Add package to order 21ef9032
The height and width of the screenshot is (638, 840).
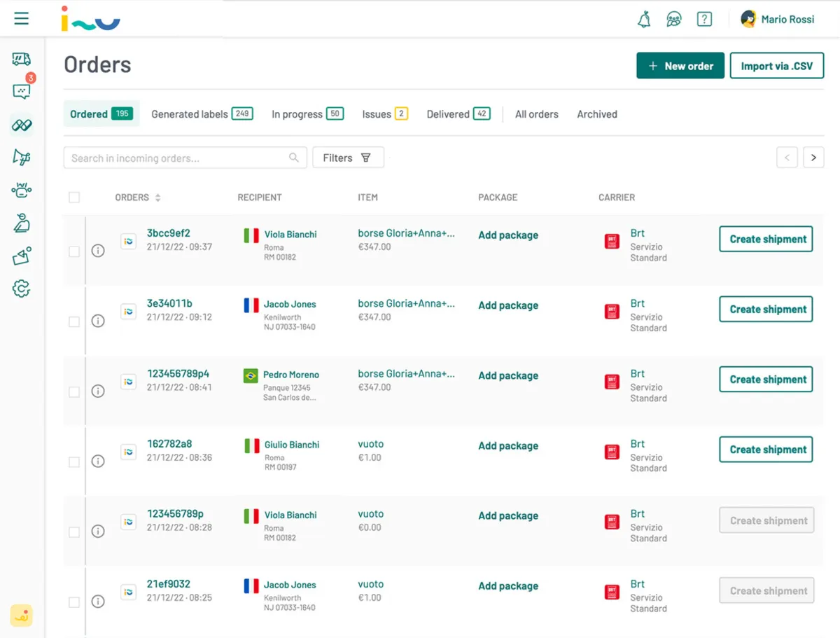click(x=508, y=586)
